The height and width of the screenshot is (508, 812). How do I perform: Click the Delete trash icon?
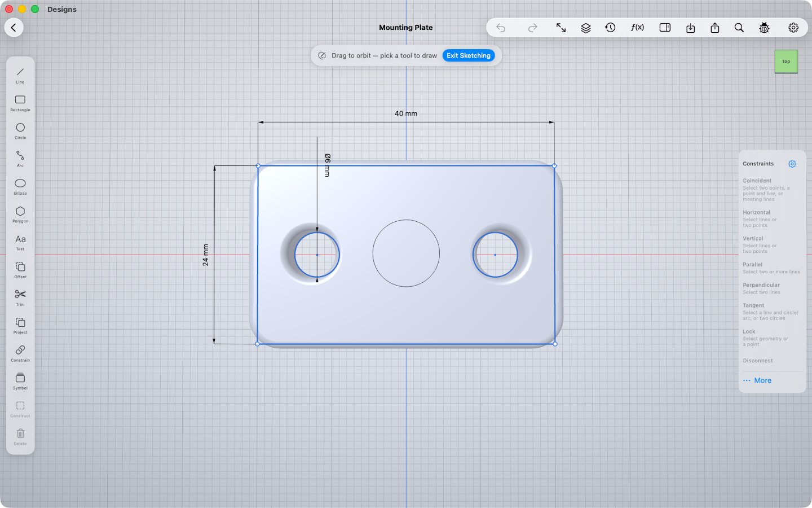[x=20, y=436]
